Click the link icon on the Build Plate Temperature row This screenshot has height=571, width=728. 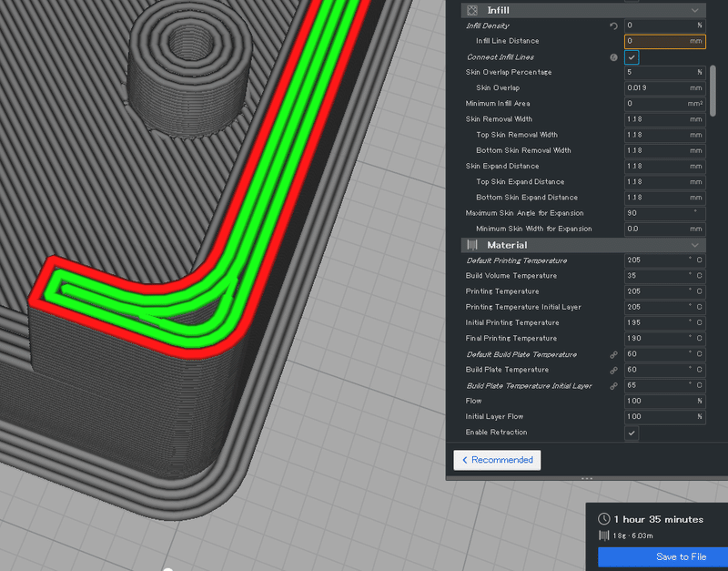(613, 370)
